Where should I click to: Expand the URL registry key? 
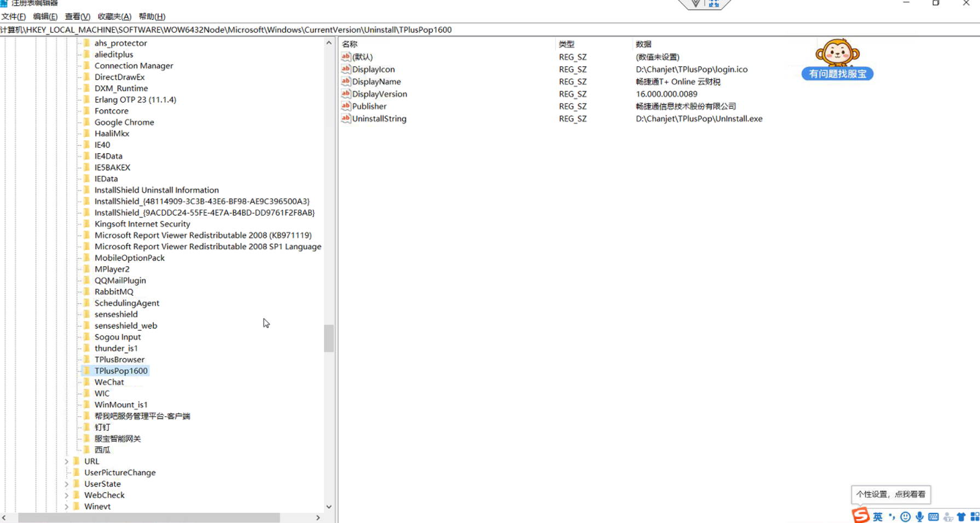(67, 461)
